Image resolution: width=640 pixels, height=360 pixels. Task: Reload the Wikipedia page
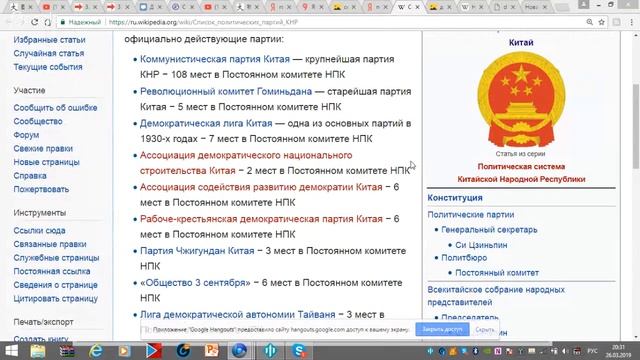(35, 22)
